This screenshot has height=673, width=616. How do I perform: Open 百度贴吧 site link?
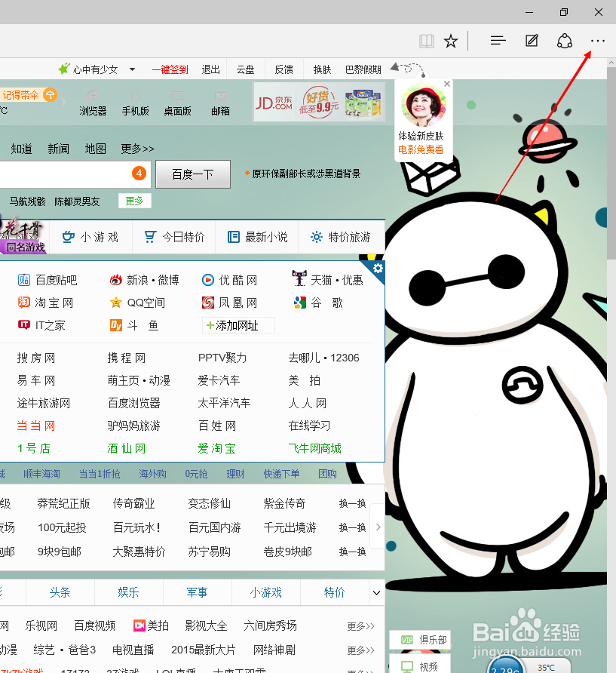pyautogui.click(x=48, y=280)
